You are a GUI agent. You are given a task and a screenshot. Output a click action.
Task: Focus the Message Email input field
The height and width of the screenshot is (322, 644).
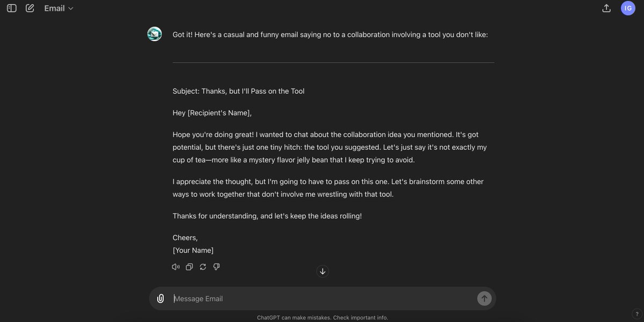point(322,298)
